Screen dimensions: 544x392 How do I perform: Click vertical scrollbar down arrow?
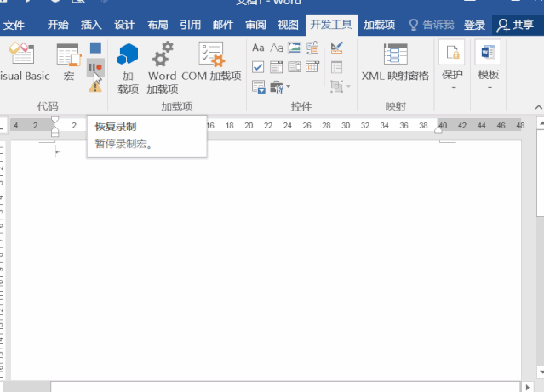(x=541, y=372)
